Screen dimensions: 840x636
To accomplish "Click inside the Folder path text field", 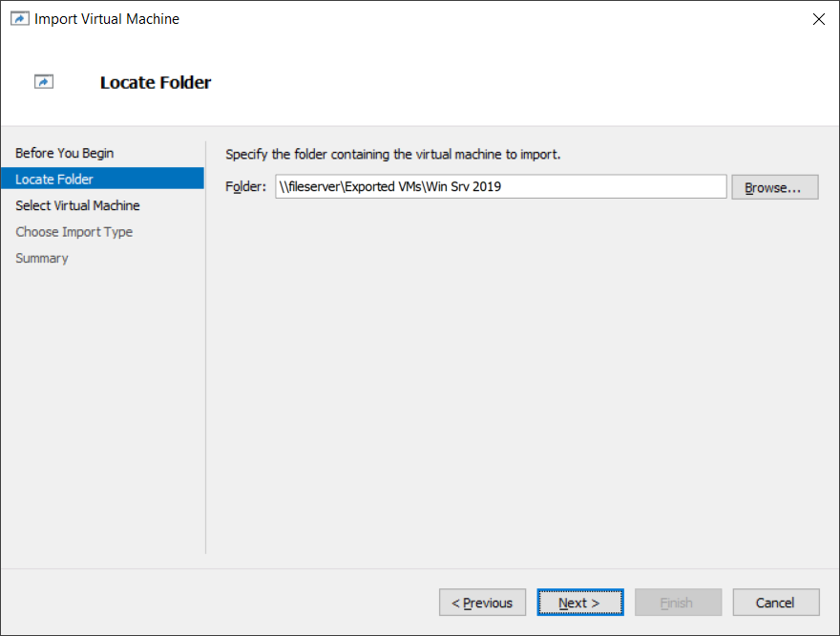I will pos(500,187).
